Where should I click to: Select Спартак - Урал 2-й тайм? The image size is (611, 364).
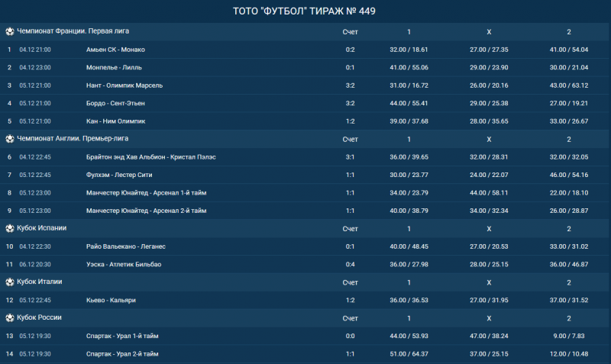[x=122, y=354]
